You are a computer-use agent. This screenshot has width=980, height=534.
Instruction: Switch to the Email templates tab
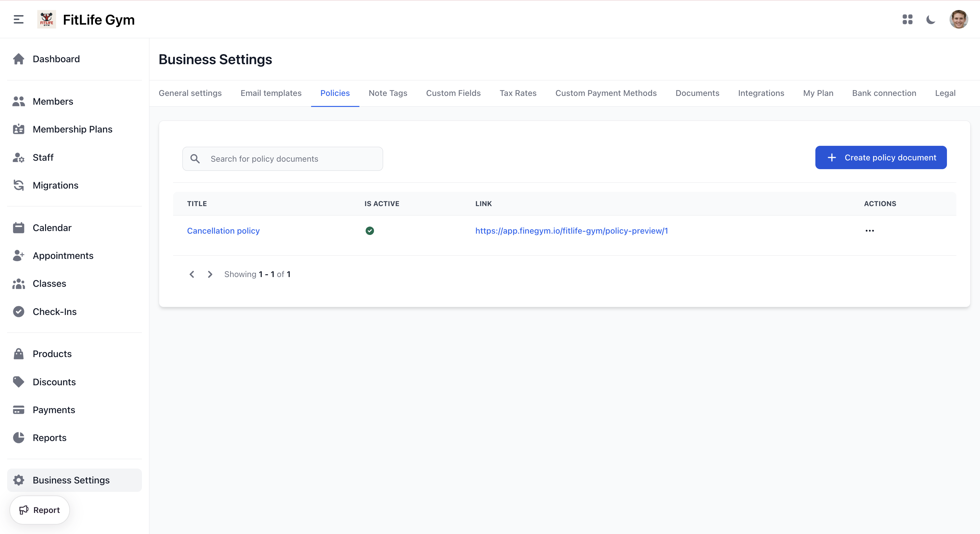click(271, 93)
